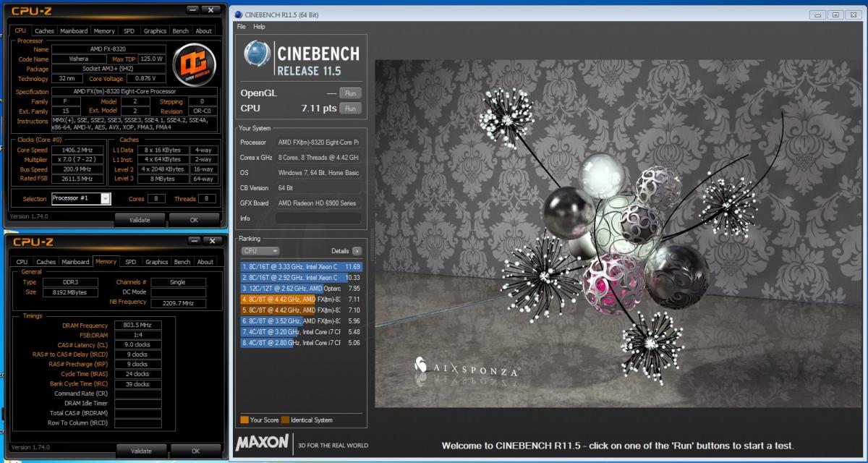Open Graphics tab in bottom CPU-Z window
This screenshot has height=463, width=868.
point(156,262)
